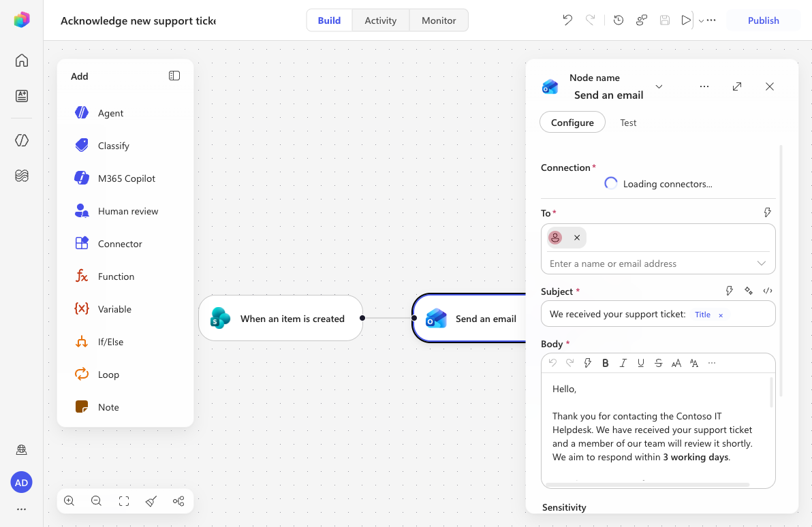
Task: Zoom in on the canvas
Action: point(69,500)
